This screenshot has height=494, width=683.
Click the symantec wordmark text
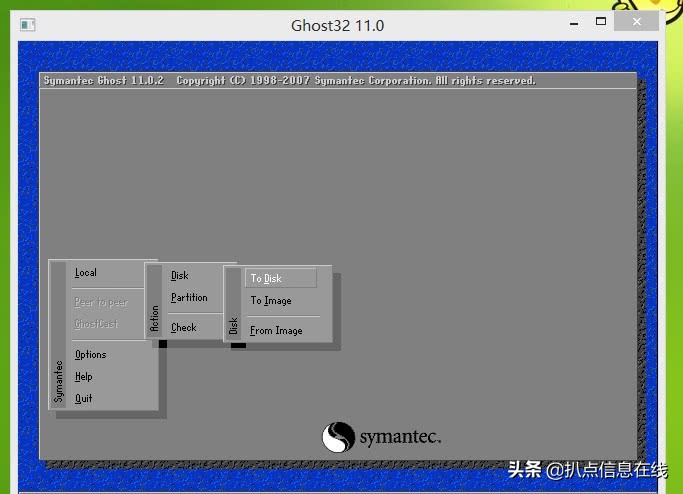point(400,436)
